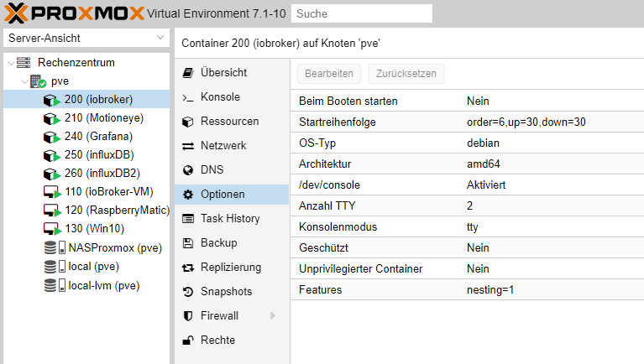
Task: Click the Optionen gear icon
Action: point(188,195)
